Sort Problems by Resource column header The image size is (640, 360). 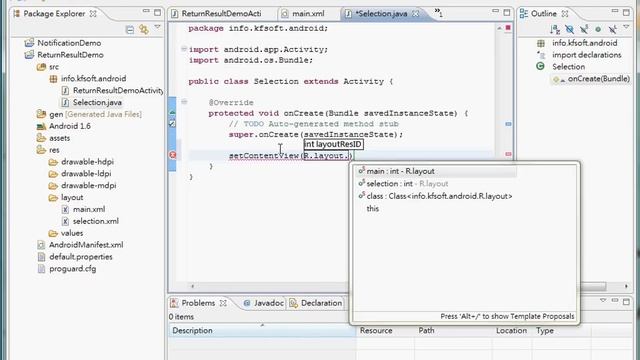pyautogui.click(x=385, y=331)
